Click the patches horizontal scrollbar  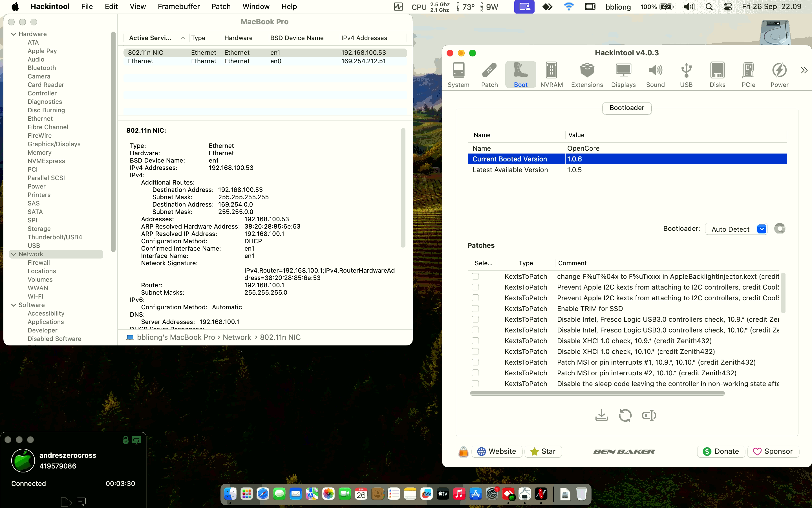click(x=597, y=393)
